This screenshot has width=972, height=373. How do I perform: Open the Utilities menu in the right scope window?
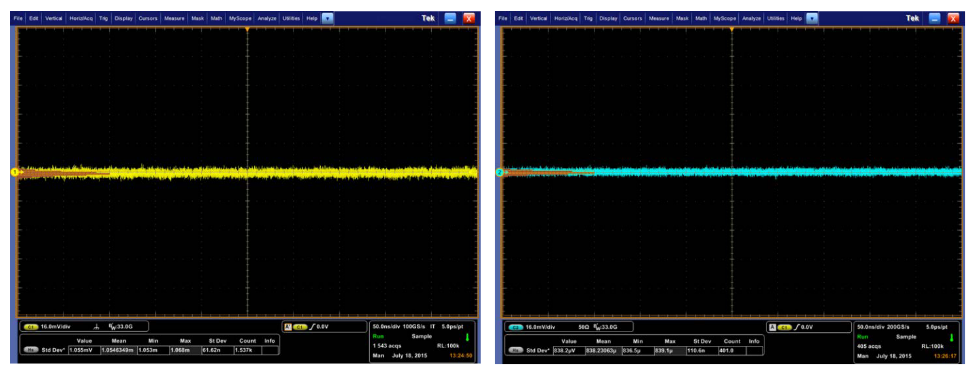coord(775,19)
